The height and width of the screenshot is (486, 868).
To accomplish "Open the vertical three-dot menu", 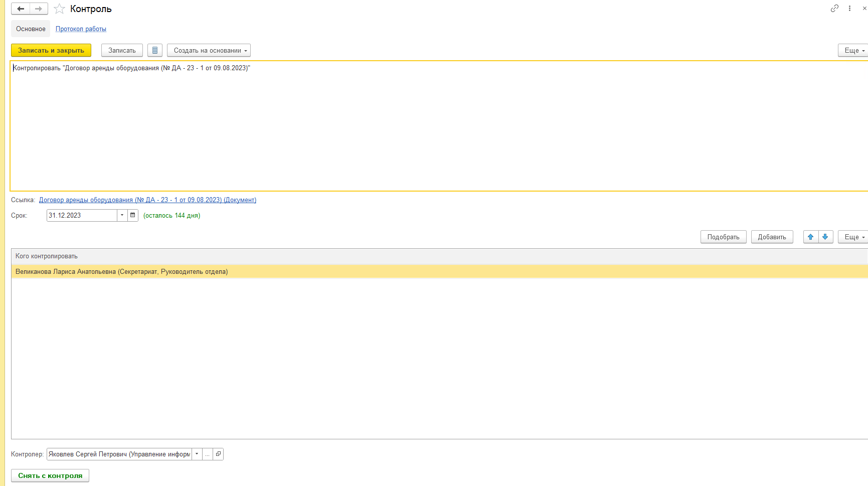I will (x=849, y=9).
